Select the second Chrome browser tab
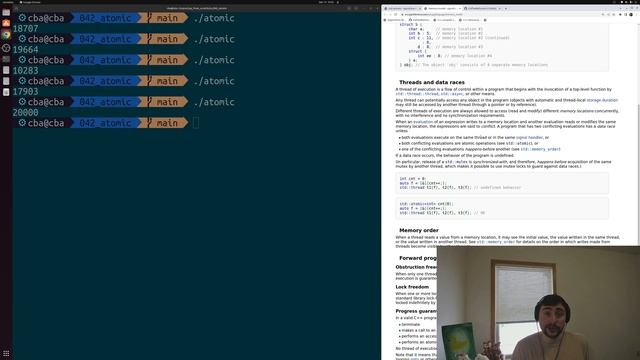The height and width of the screenshot is (360, 640). [442, 8]
